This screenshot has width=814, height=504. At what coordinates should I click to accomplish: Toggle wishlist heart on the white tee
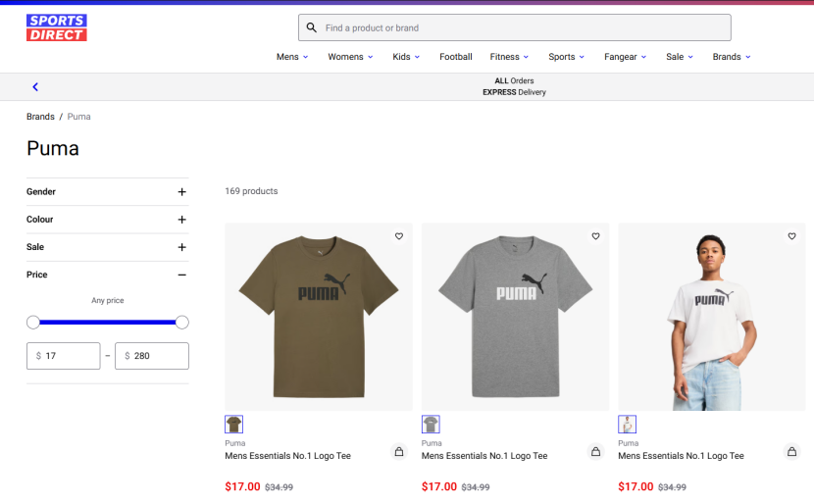tap(791, 236)
